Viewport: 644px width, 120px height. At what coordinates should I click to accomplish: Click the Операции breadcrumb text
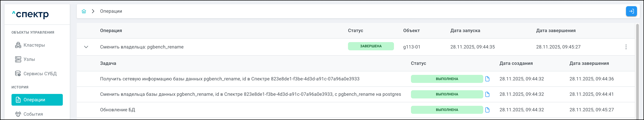point(111,11)
